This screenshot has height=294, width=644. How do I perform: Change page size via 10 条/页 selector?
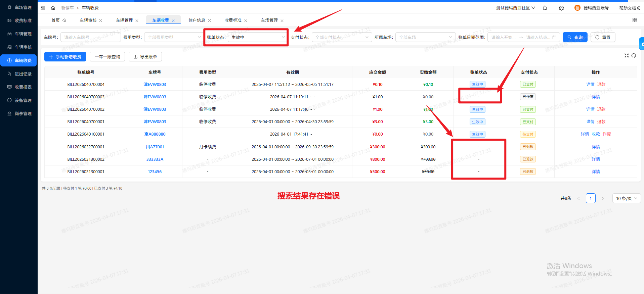(626, 198)
